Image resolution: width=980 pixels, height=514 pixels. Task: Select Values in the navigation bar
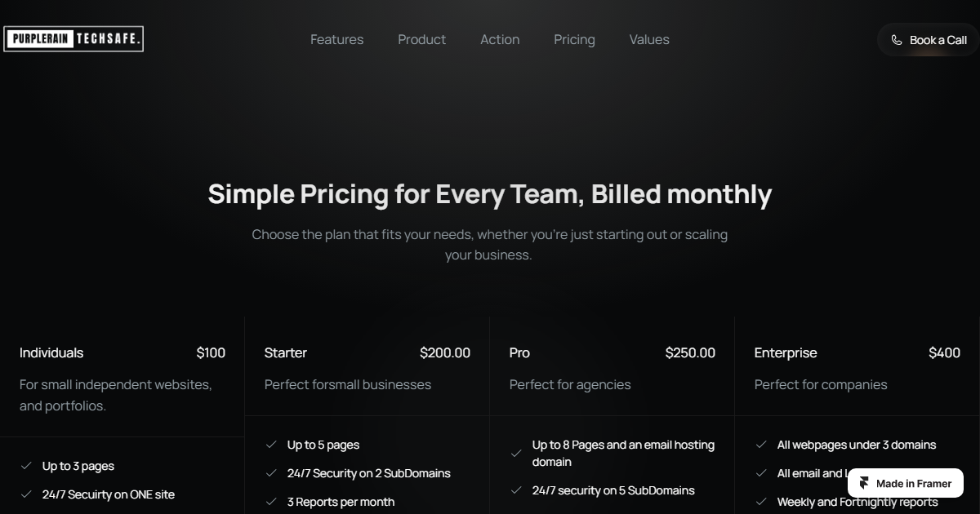(x=648, y=39)
